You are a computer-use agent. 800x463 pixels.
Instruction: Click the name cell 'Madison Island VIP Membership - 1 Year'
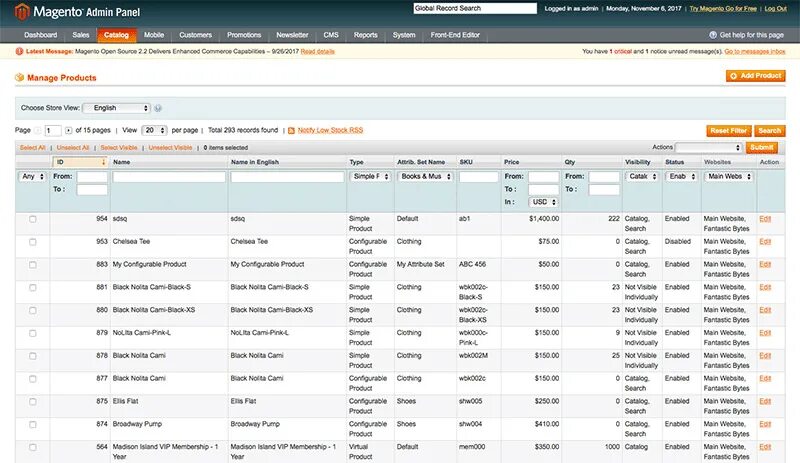coord(165,452)
